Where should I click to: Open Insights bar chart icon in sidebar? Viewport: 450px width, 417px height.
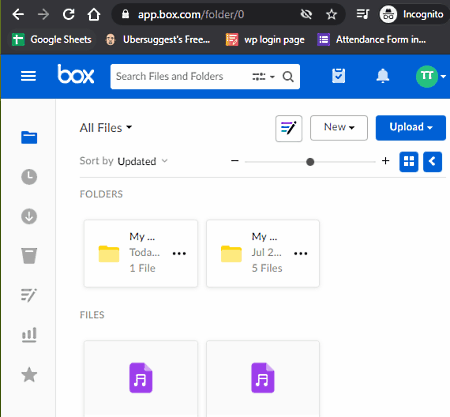tap(29, 335)
